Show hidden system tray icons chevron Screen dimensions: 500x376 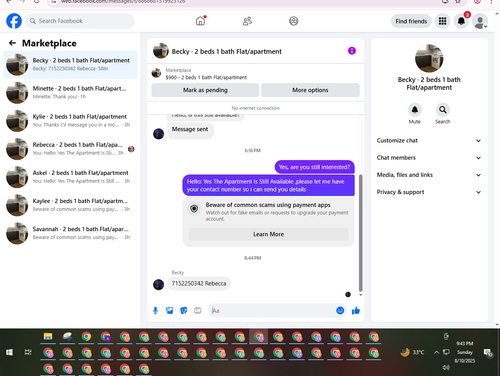[436, 352]
